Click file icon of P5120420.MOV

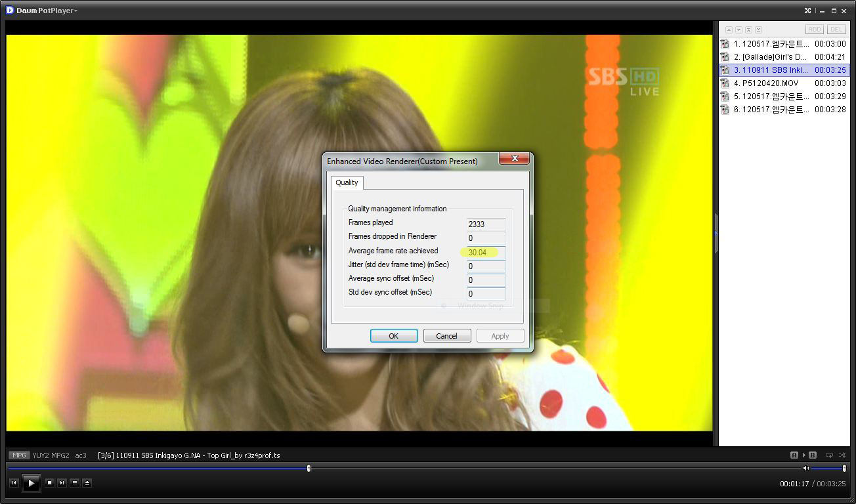click(725, 83)
